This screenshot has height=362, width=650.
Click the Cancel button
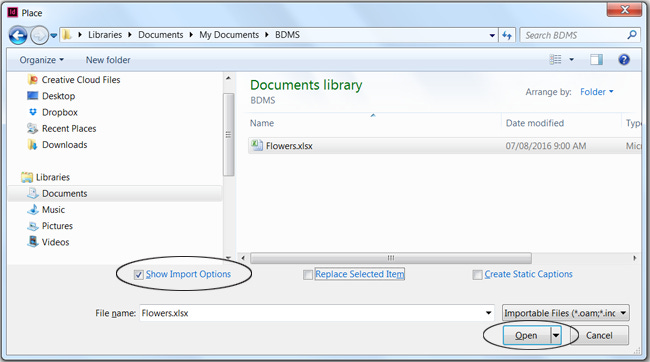599,335
